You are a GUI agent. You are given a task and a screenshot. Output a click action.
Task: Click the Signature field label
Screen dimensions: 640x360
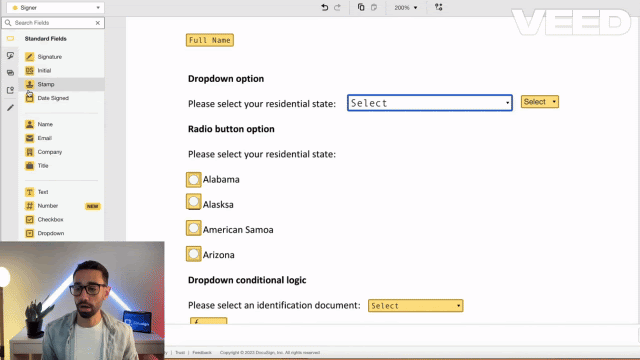pos(50,57)
